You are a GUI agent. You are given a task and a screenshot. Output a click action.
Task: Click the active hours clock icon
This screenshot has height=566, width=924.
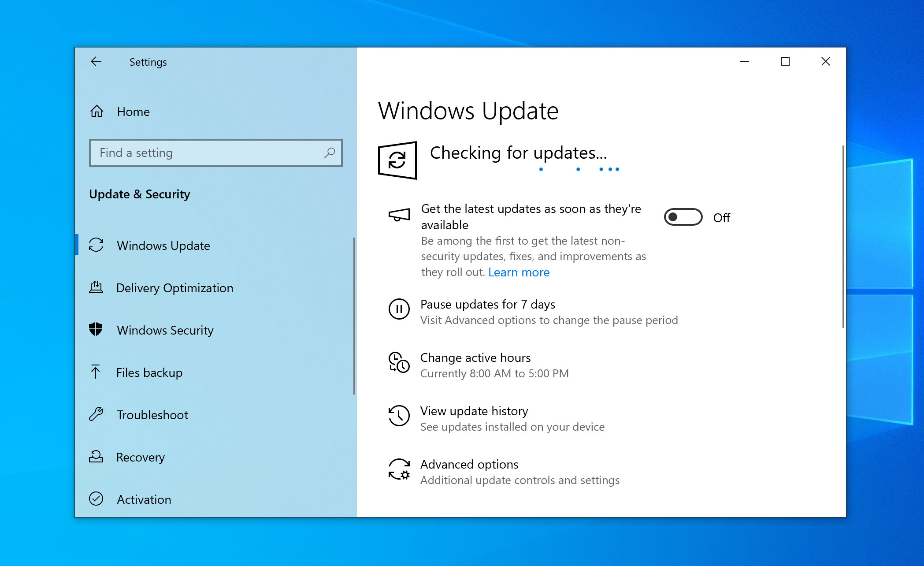coord(399,362)
